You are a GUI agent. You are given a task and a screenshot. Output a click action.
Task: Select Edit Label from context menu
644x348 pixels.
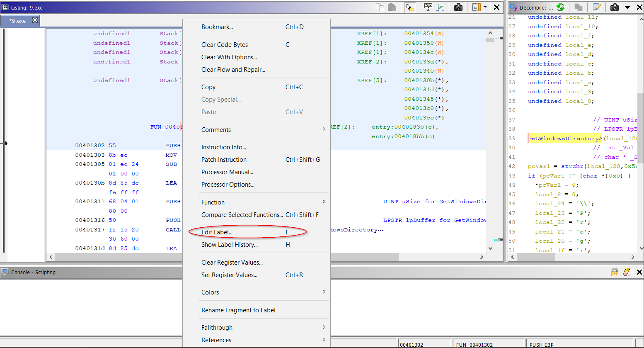(217, 232)
